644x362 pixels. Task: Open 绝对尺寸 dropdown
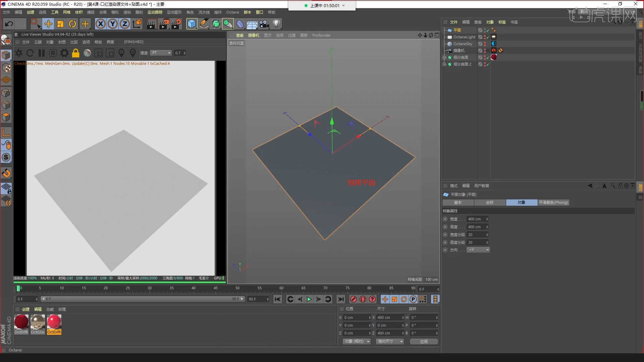click(x=390, y=342)
